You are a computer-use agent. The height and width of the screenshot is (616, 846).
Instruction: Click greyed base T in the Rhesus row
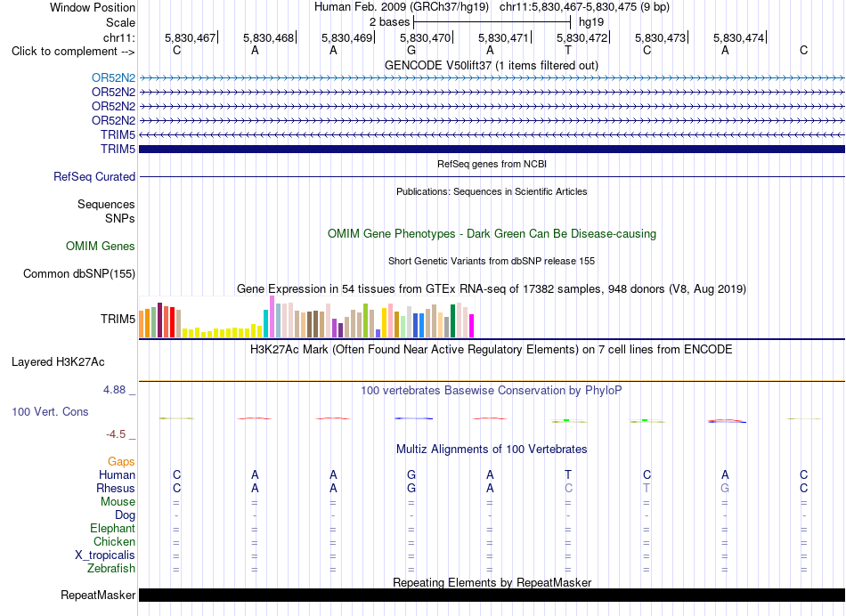(647, 488)
